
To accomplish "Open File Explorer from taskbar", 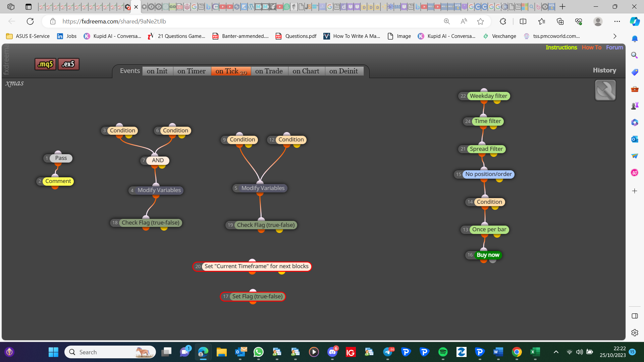I will [222, 352].
